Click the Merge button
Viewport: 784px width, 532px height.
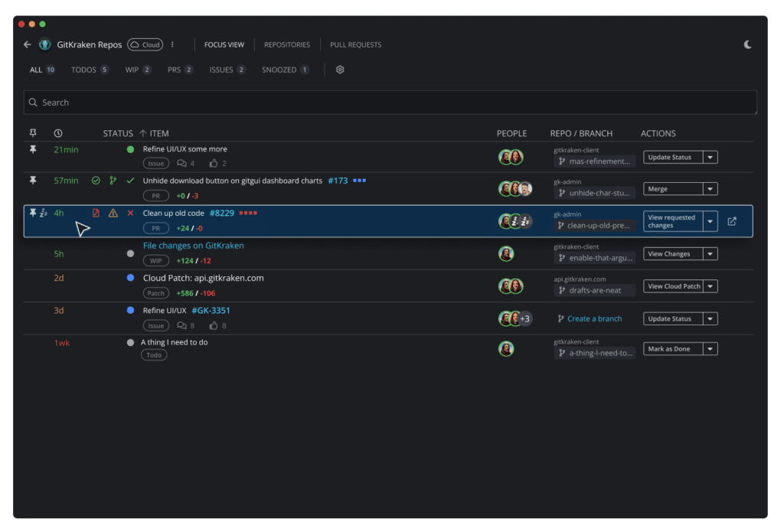point(673,189)
